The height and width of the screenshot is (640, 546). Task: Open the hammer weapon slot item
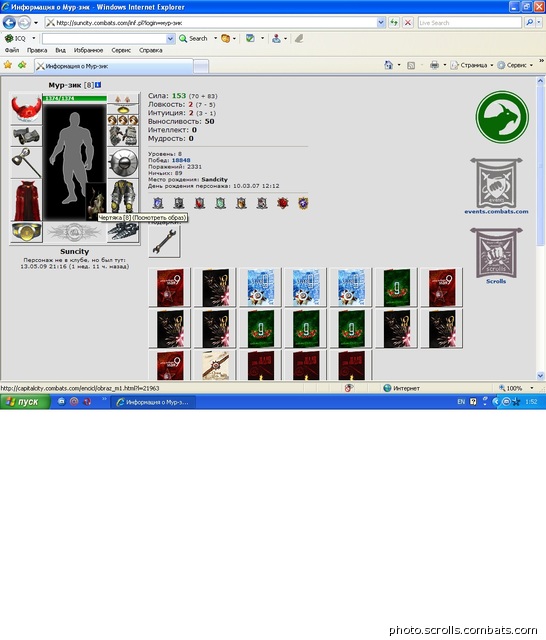(x=26, y=163)
